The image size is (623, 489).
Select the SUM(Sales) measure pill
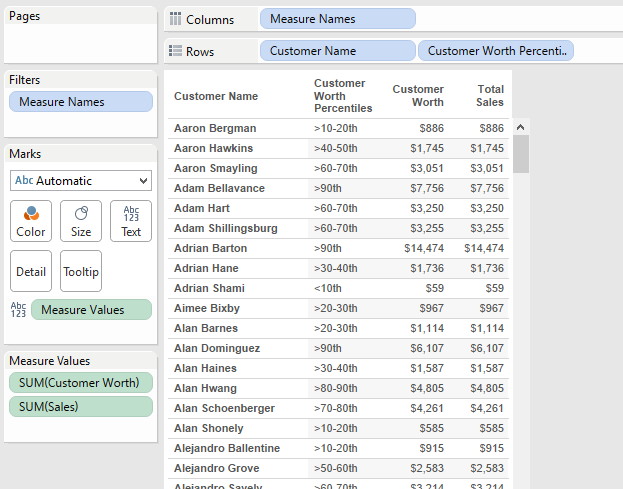pyautogui.click(x=81, y=406)
